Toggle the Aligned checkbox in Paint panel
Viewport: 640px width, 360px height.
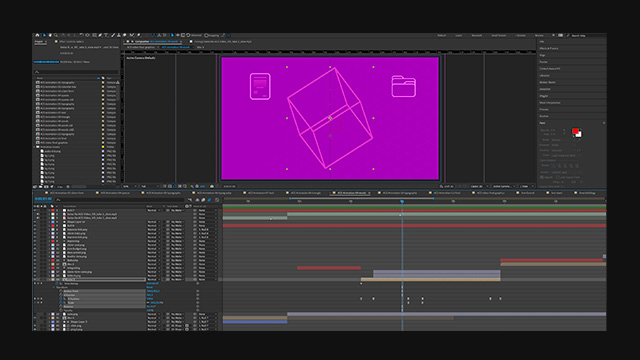(x=542, y=178)
